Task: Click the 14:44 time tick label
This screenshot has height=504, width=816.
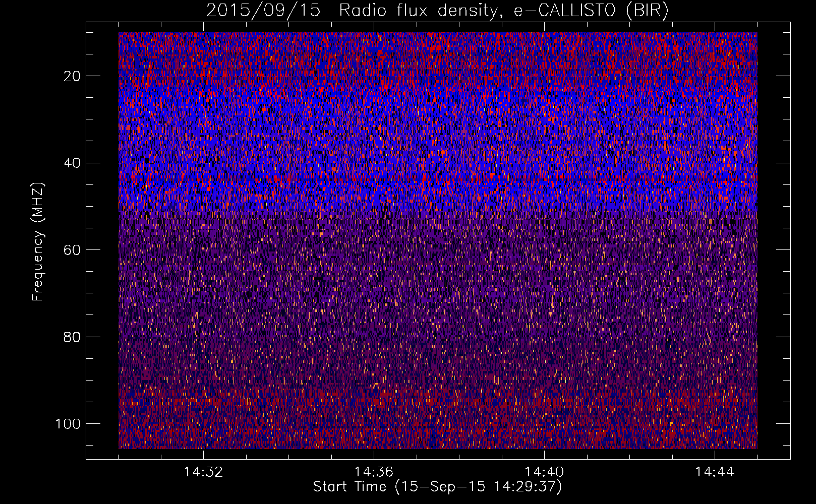Action: (x=715, y=472)
